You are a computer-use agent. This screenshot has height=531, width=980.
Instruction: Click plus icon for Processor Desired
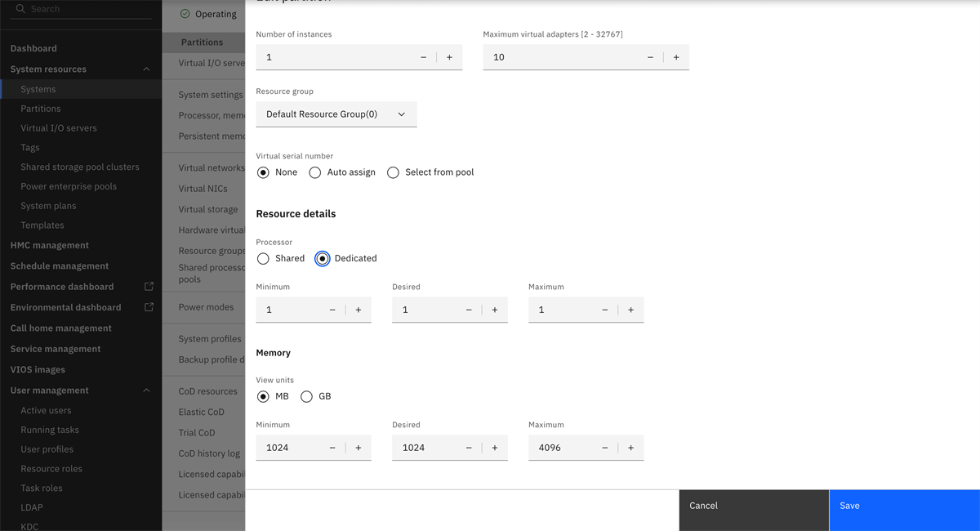495,310
